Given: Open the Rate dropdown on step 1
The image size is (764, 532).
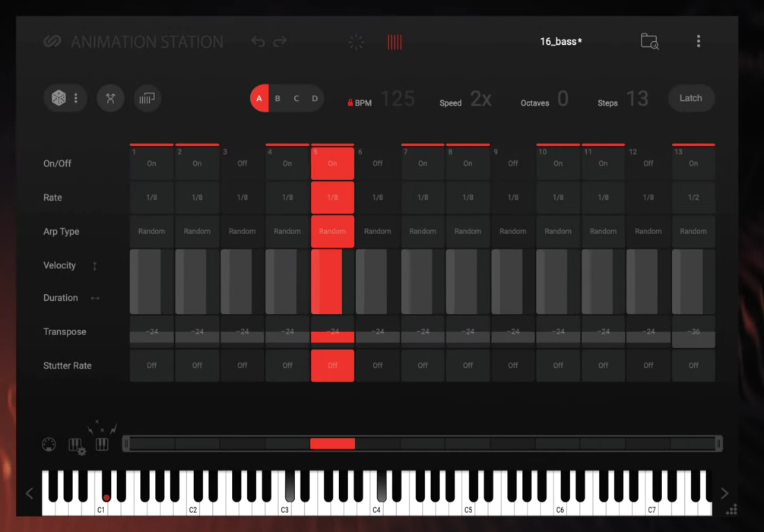Looking at the screenshot, I should coord(151,197).
